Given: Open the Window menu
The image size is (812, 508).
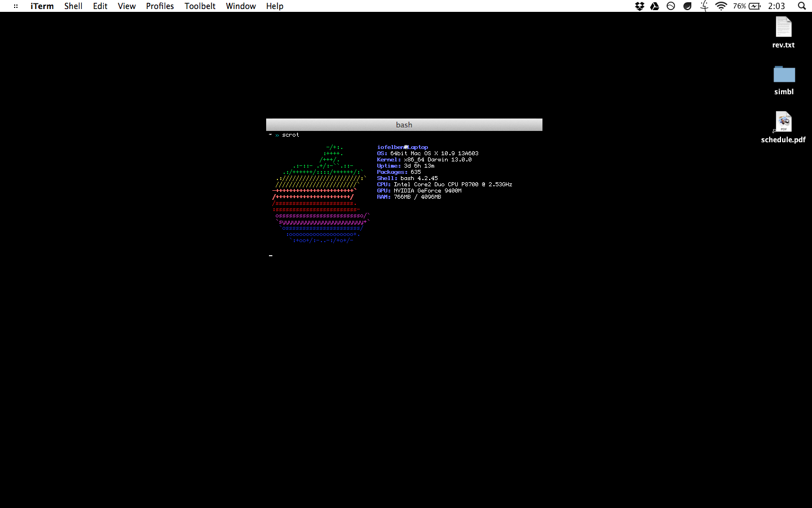Looking at the screenshot, I should point(241,6).
